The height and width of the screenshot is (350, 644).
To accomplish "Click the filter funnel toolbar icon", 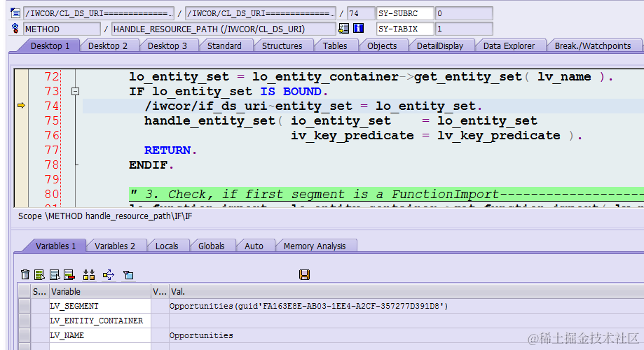I will click(128, 275).
